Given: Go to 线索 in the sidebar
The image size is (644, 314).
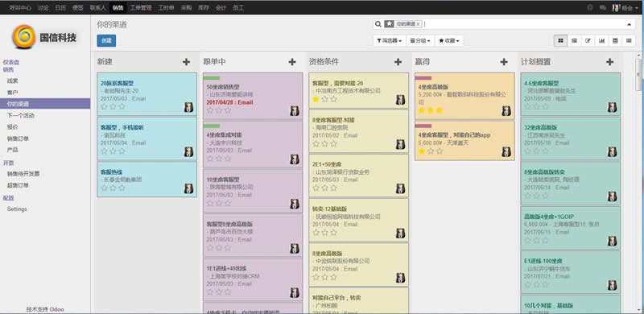Looking at the screenshot, I should point(13,81).
